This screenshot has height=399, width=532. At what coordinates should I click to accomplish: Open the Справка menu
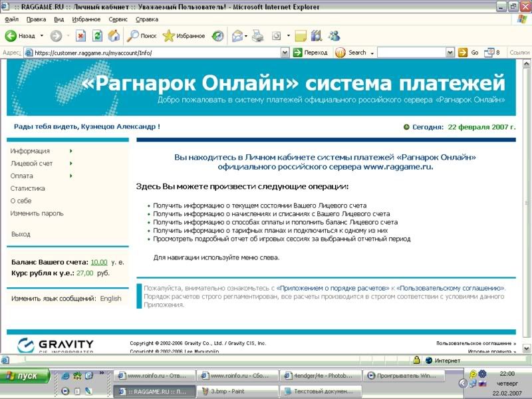147,19
